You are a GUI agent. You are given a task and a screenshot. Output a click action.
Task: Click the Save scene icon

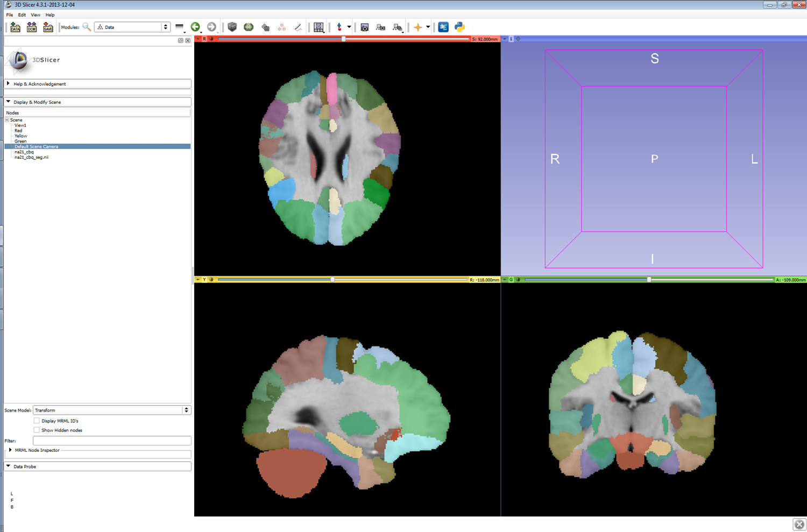48,27
